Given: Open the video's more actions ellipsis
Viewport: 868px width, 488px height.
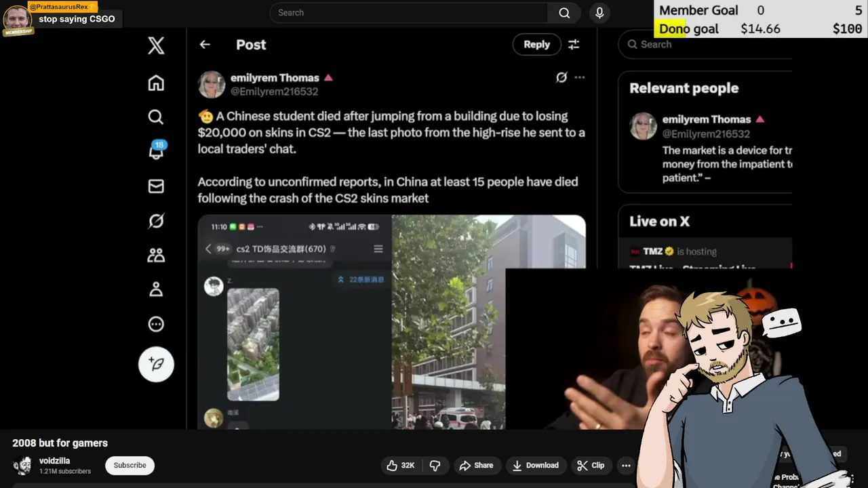Looking at the screenshot, I should tap(626, 466).
